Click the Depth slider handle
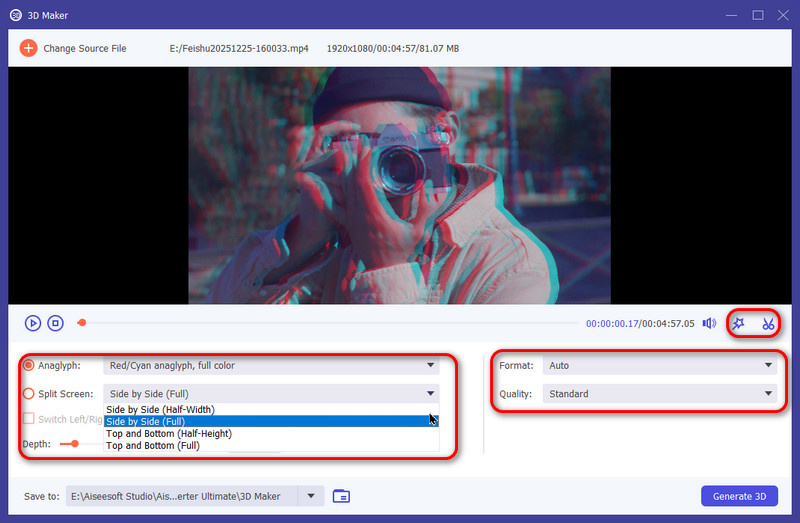800x523 pixels. 74,443
